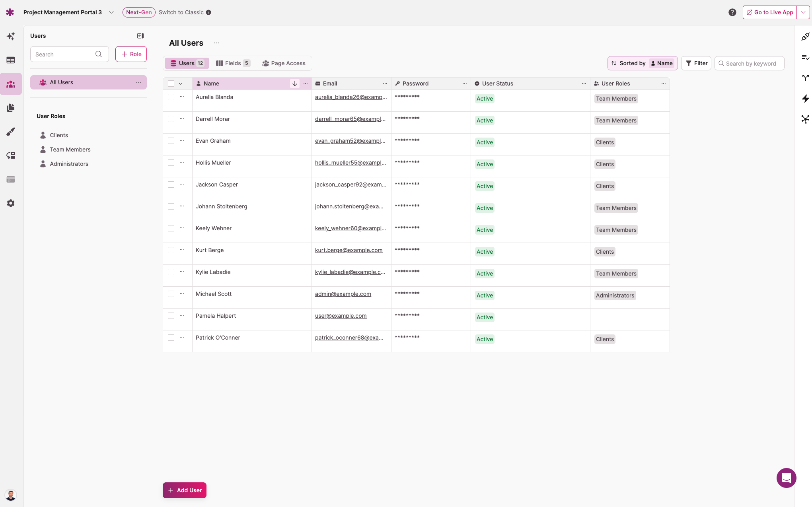Collapse the Users side panel icon
The width and height of the screenshot is (812, 507).
[140, 36]
